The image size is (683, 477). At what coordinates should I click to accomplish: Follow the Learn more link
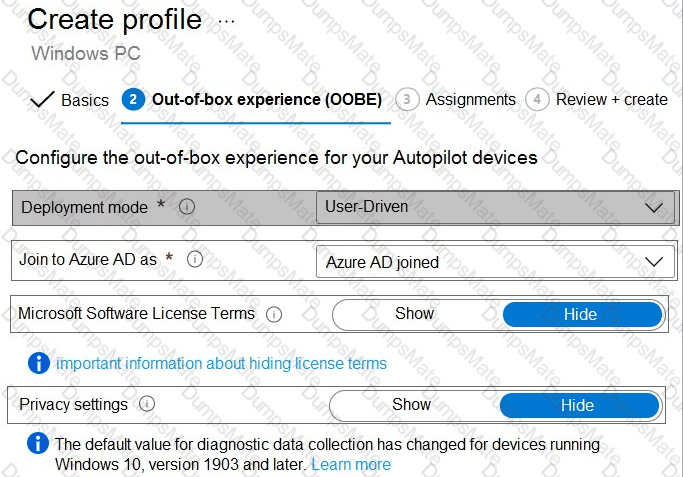[351, 464]
